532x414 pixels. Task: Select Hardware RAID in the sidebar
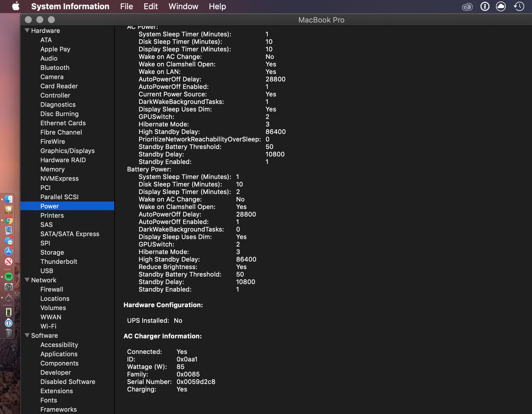tap(63, 160)
